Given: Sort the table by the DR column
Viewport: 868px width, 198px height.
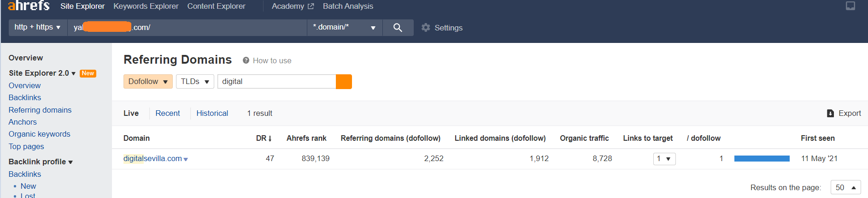Looking at the screenshot, I should coord(264,138).
